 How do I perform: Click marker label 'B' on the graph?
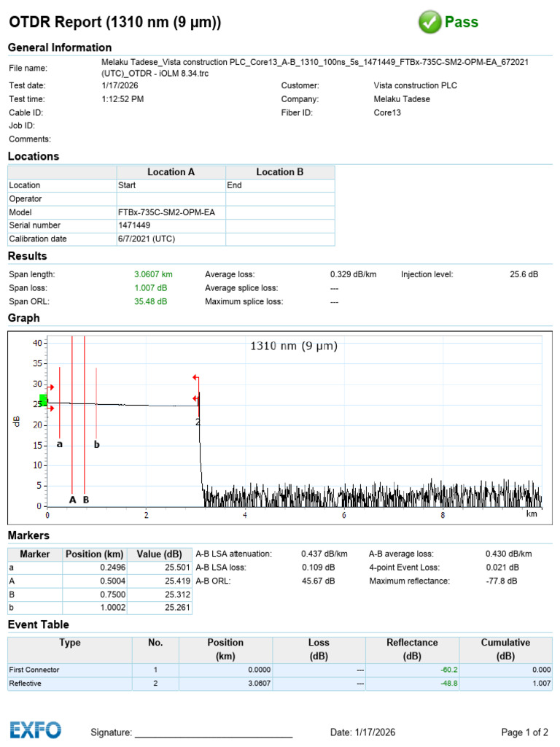coord(86,500)
